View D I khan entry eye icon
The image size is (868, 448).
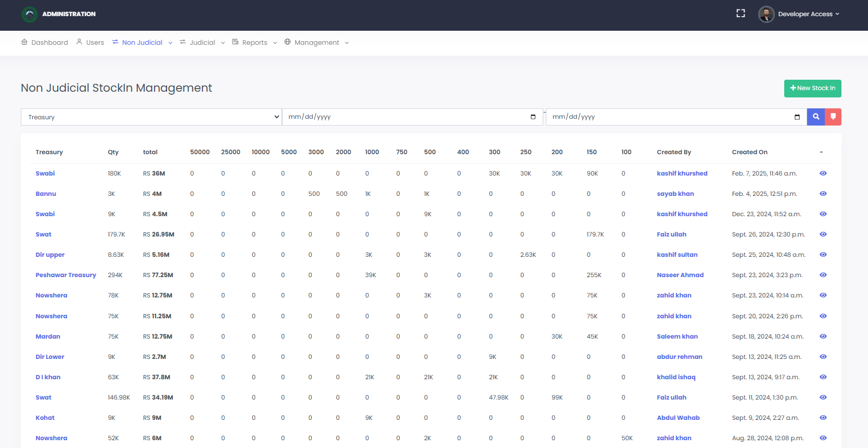coord(823,377)
